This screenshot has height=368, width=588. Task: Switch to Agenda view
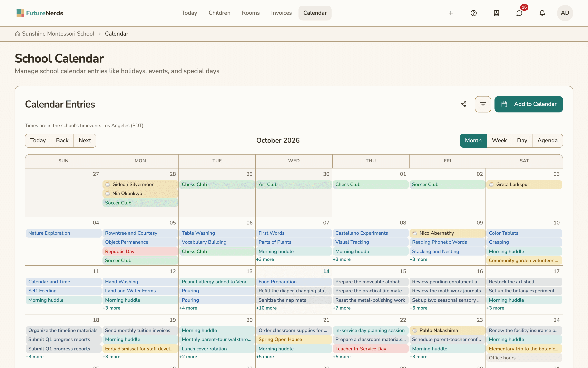(547, 140)
